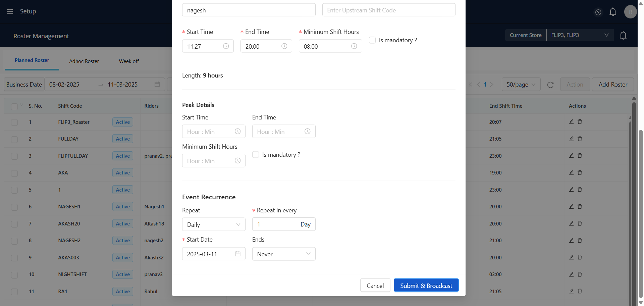Click the Action button

click(575, 85)
